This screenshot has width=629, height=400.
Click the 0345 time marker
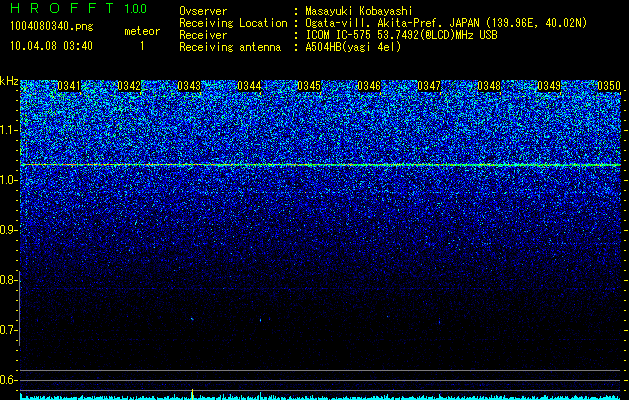[x=309, y=86]
